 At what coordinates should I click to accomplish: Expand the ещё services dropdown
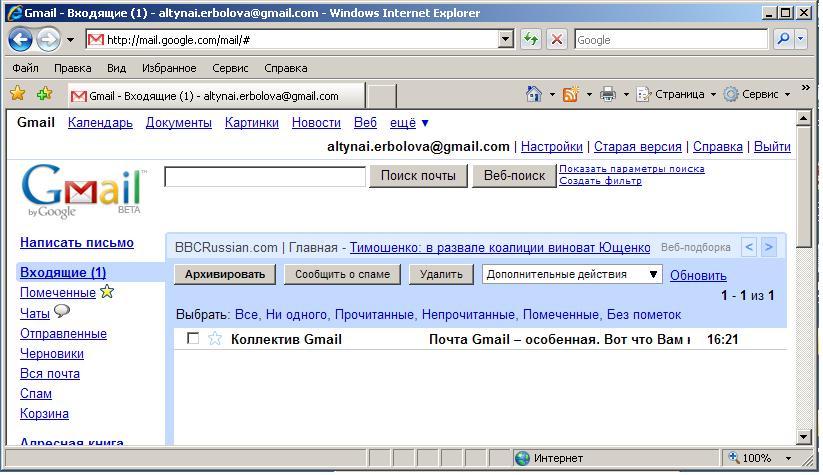pos(409,123)
